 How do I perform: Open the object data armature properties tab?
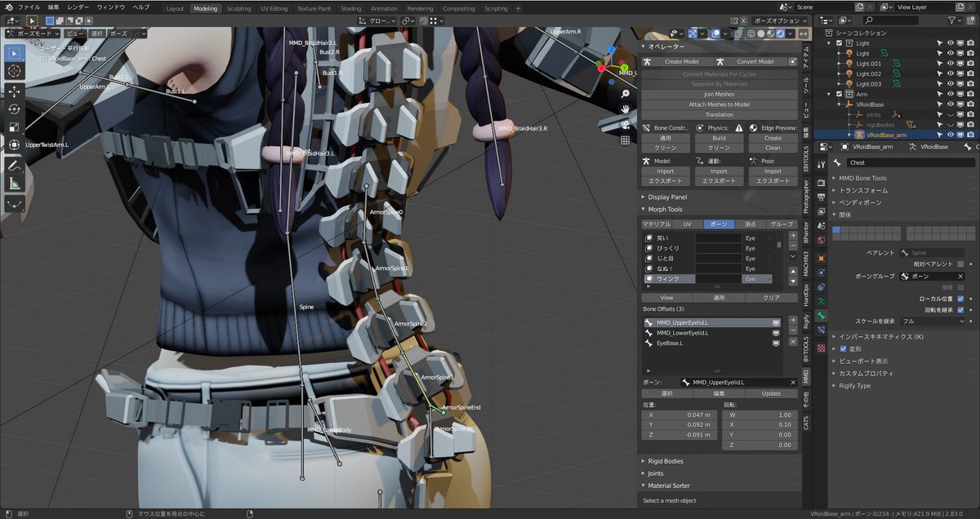pos(821,300)
